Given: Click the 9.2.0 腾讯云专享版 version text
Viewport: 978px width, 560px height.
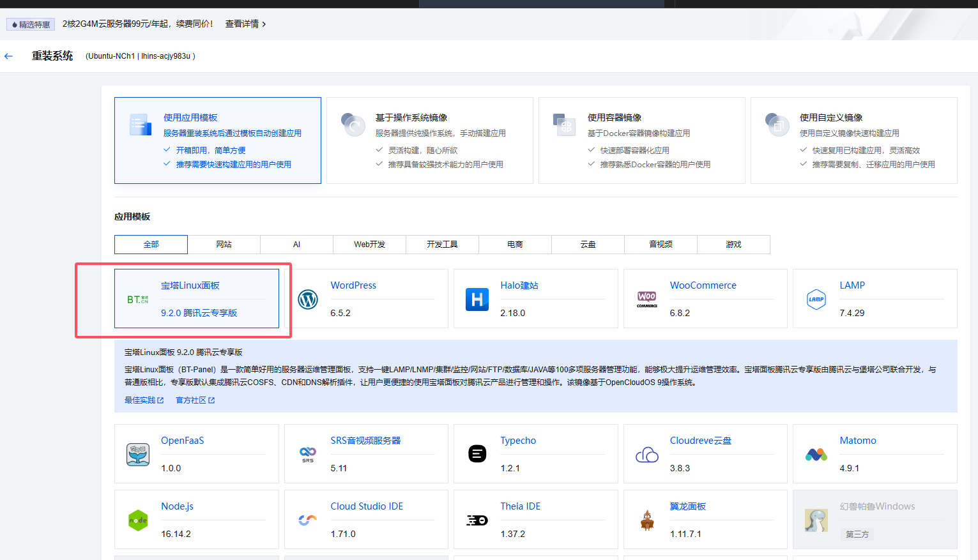Looking at the screenshot, I should click(x=199, y=313).
